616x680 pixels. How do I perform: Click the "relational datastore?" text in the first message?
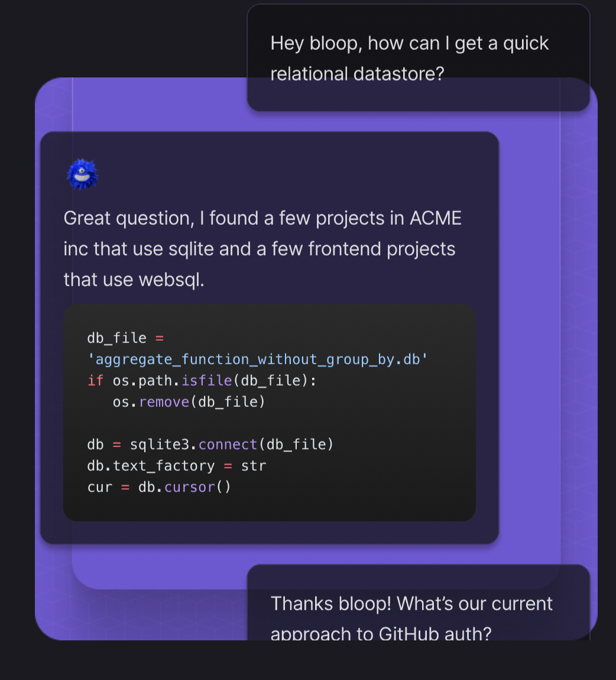click(356, 74)
